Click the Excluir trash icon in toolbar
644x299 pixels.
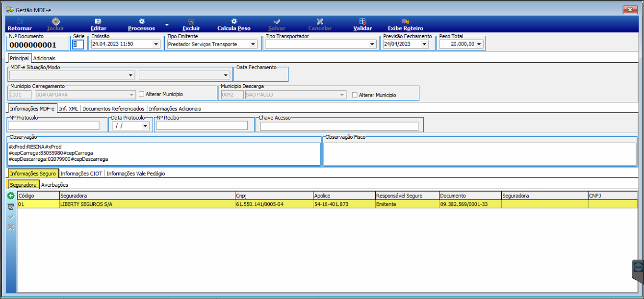(x=191, y=22)
